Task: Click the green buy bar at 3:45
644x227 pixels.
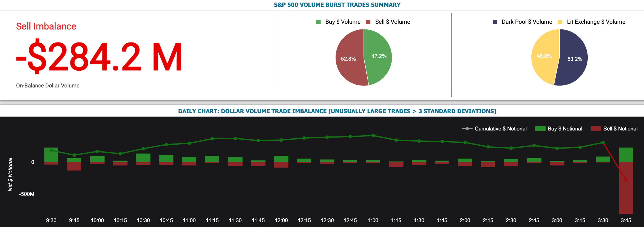Action: pos(626,155)
